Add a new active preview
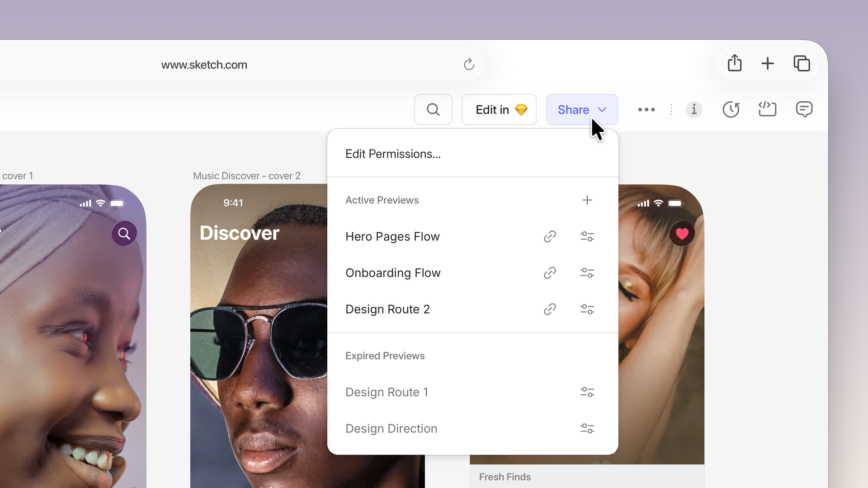868x488 pixels. tap(587, 200)
